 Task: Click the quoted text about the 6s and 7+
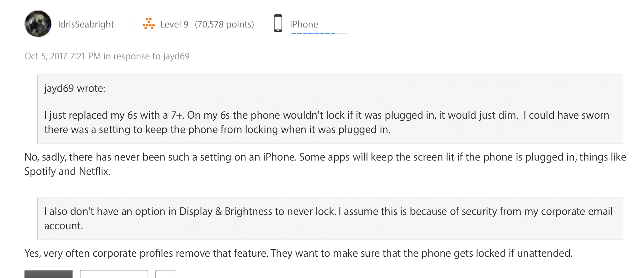click(327, 122)
